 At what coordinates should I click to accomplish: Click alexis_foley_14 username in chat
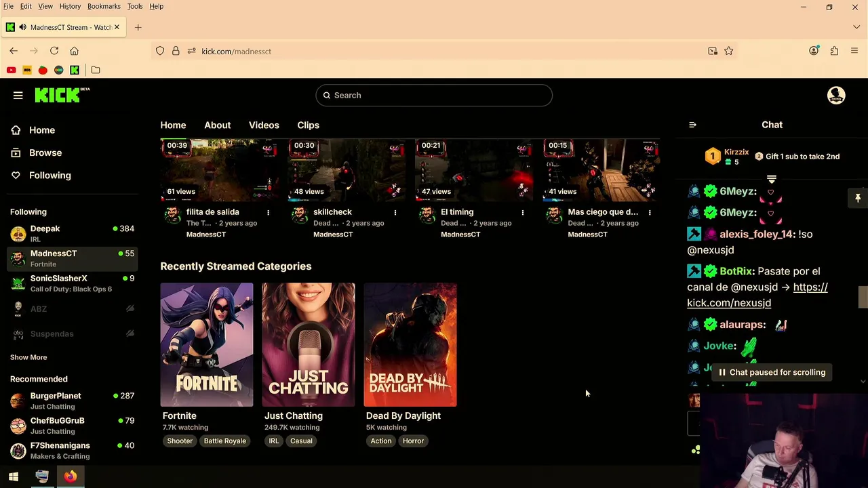click(x=757, y=234)
